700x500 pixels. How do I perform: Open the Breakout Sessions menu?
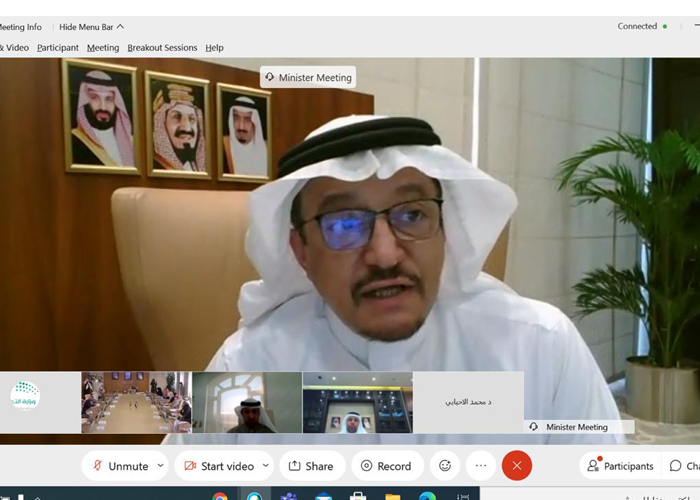pos(162,48)
